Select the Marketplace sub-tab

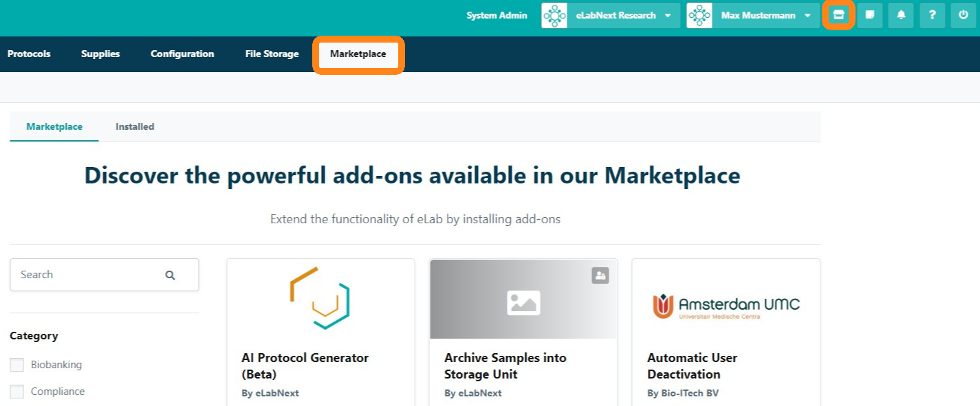54,126
